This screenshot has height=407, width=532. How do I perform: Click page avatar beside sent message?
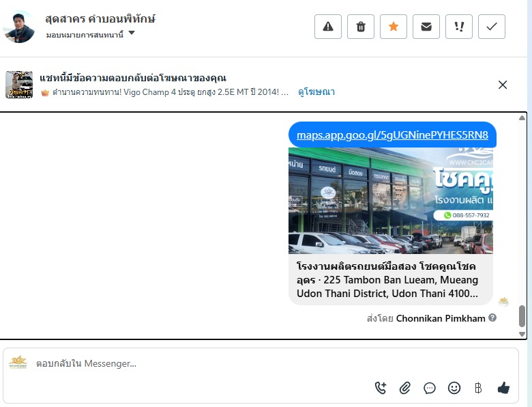[x=503, y=301]
